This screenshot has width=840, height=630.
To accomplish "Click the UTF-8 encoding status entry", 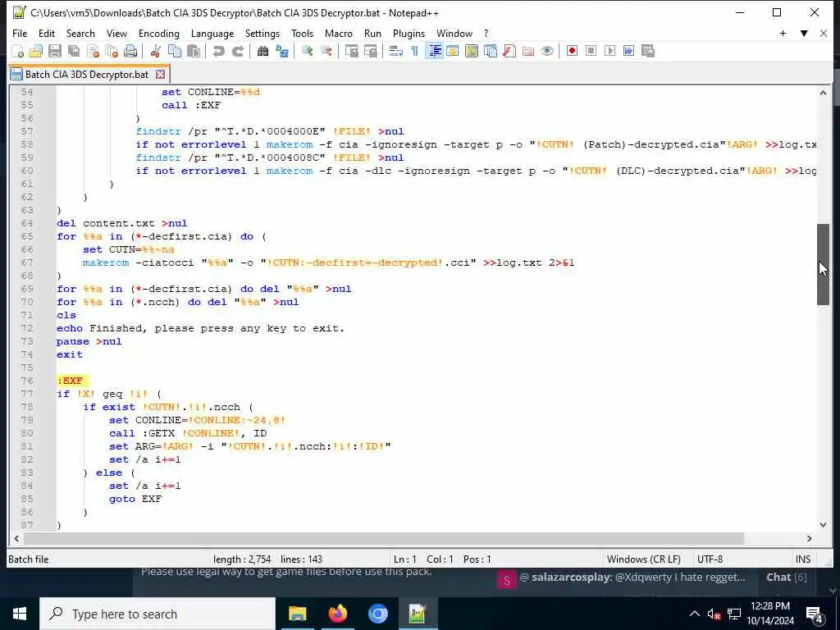I will [x=710, y=559].
